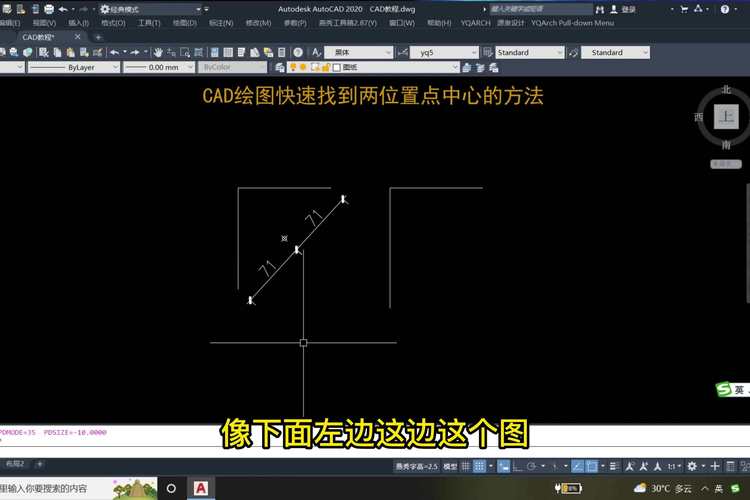Open the help question mark icon

298,52
